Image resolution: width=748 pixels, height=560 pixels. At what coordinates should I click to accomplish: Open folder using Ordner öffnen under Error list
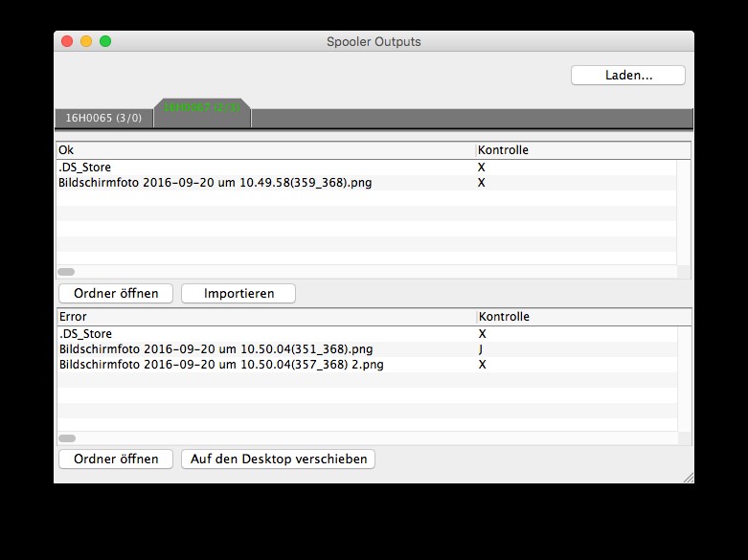(115, 459)
